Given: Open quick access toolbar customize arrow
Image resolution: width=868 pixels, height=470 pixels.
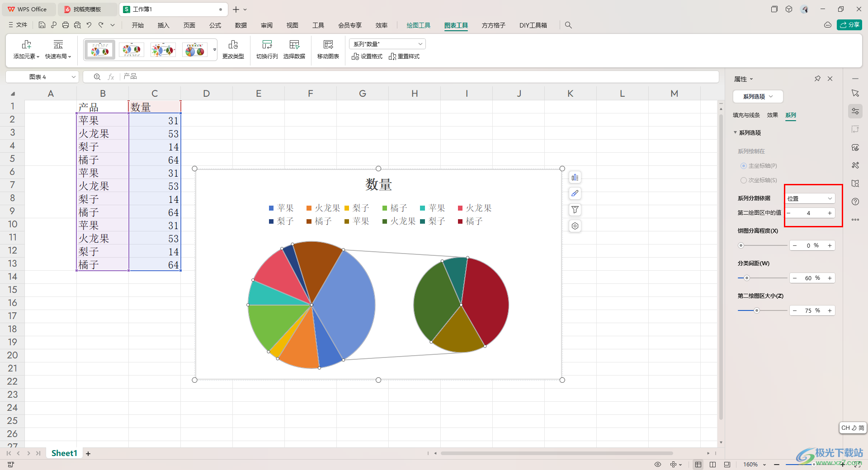Looking at the screenshot, I should pyautogui.click(x=113, y=25).
